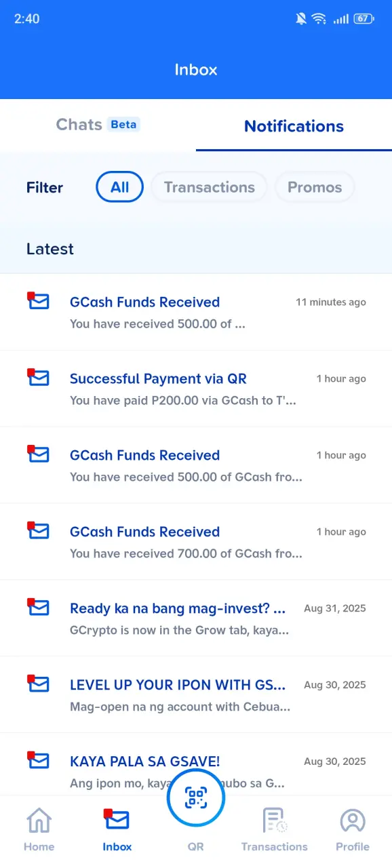Go to the Home tab icon
This screenshot has width=392, height=868.
[39, 821]
